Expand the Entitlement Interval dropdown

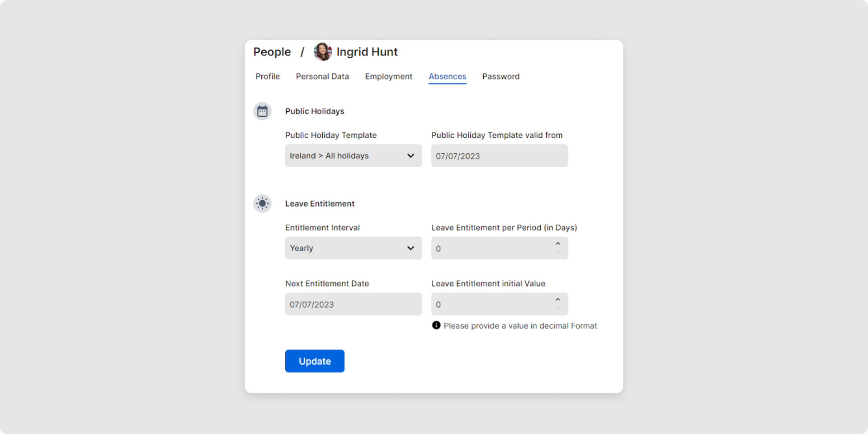[353, 248]
